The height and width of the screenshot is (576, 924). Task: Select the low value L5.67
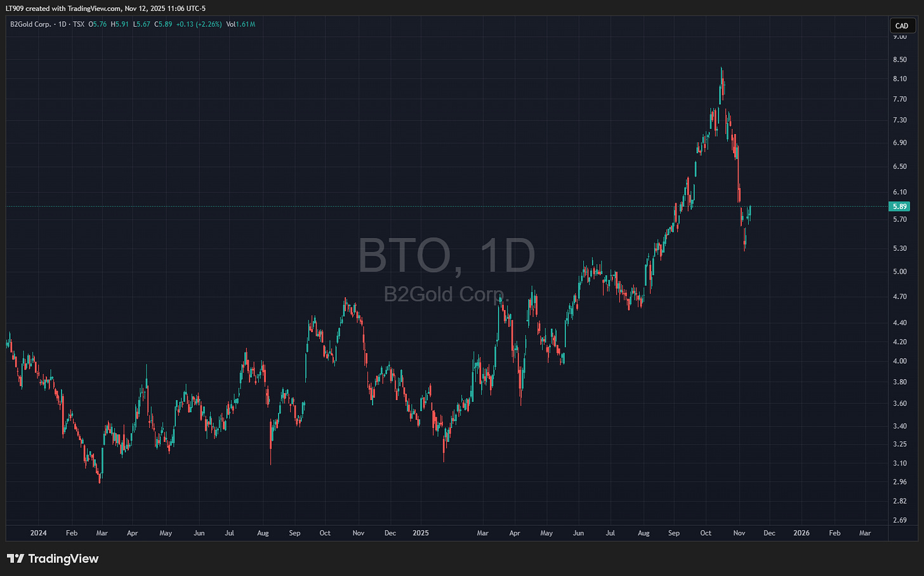coord(142,24)
